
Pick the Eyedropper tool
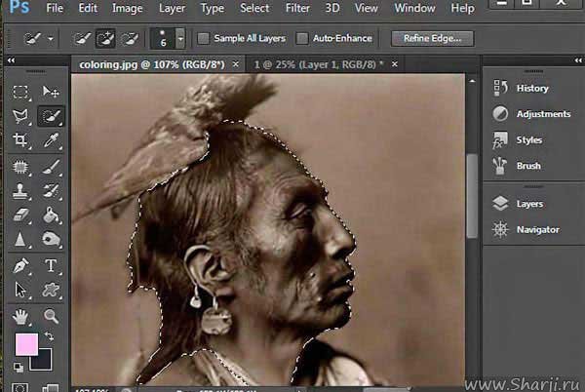pos(51,141)
